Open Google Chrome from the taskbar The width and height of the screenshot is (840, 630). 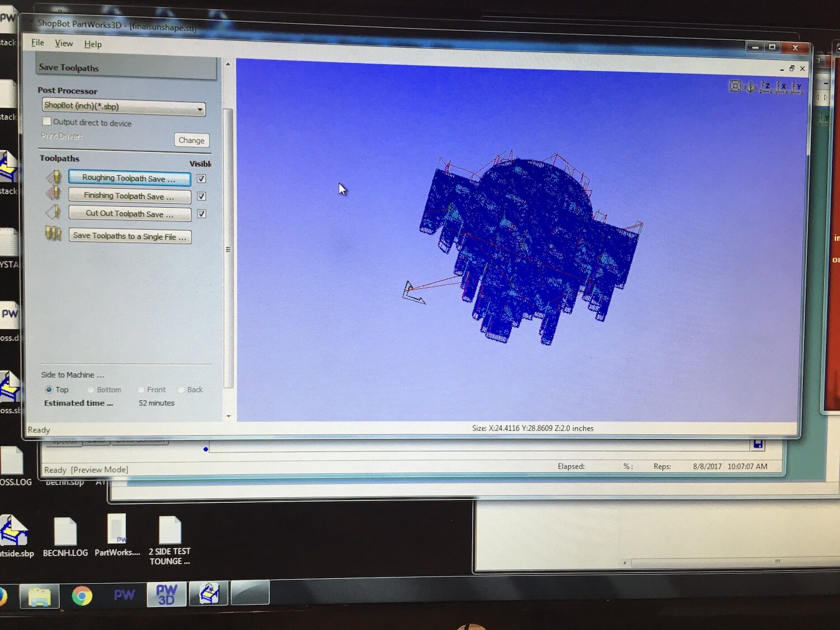(x=82, y=596)
